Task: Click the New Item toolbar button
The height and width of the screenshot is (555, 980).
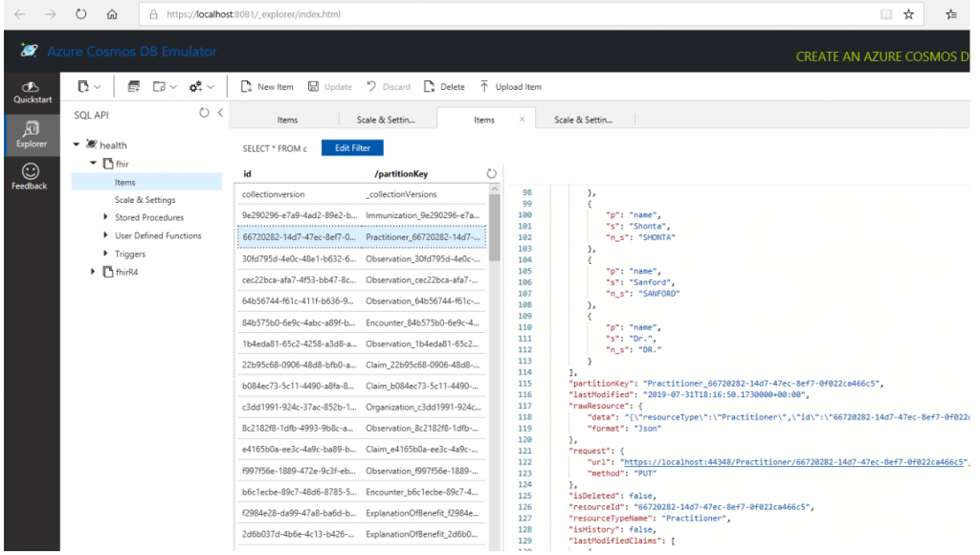Action: coord(266,87)
